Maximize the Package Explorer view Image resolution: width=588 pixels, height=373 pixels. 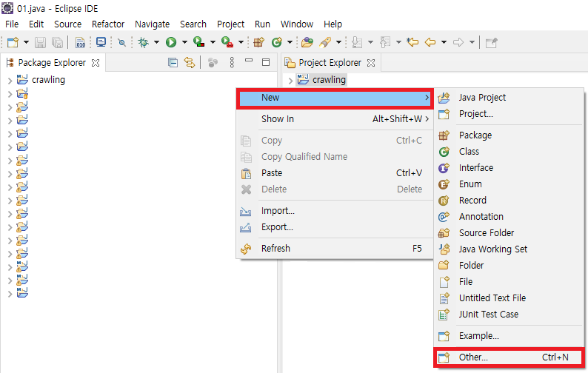tap(266, 62)
